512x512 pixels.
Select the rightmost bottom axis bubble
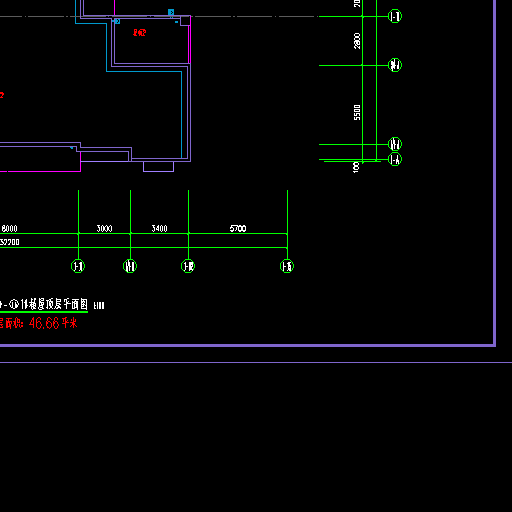(287, 266)
